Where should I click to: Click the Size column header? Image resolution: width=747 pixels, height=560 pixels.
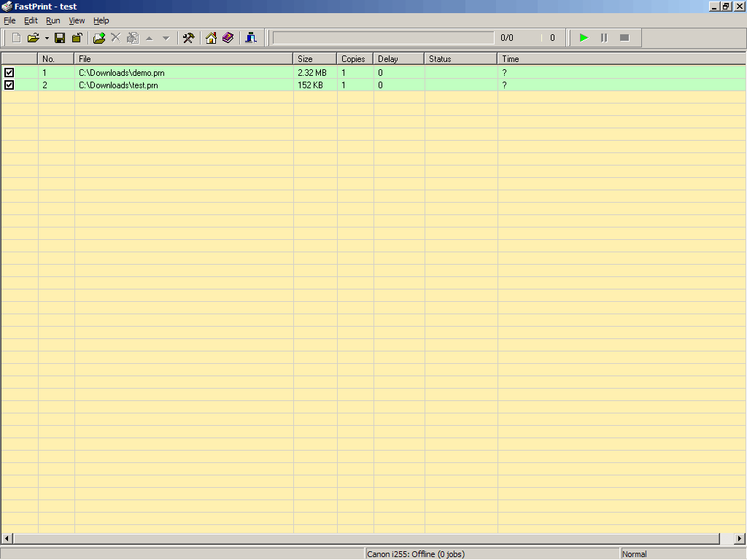click(315, 59)
